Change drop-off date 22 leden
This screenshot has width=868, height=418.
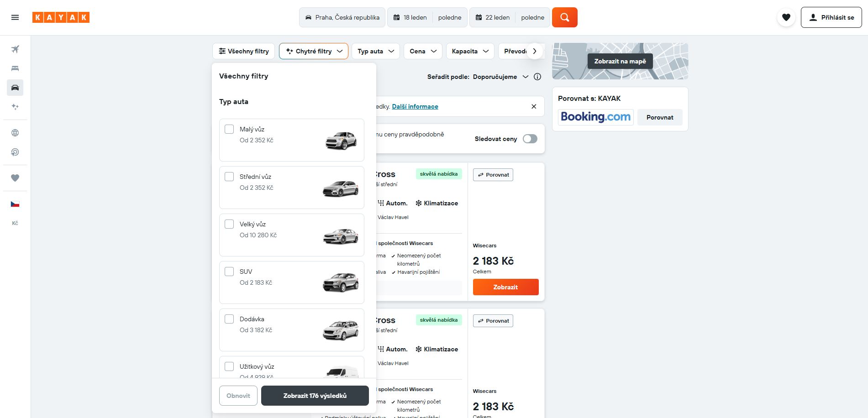point(493,17)
